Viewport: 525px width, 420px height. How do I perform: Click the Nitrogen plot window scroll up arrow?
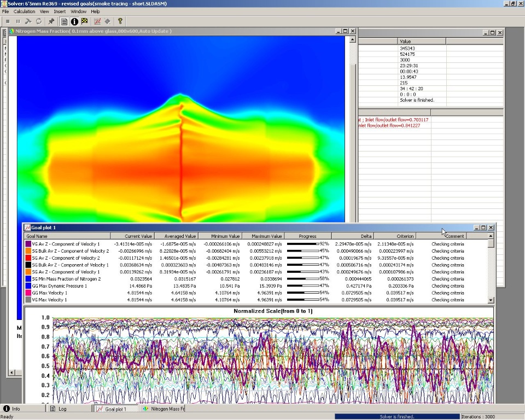click(352, 39)
